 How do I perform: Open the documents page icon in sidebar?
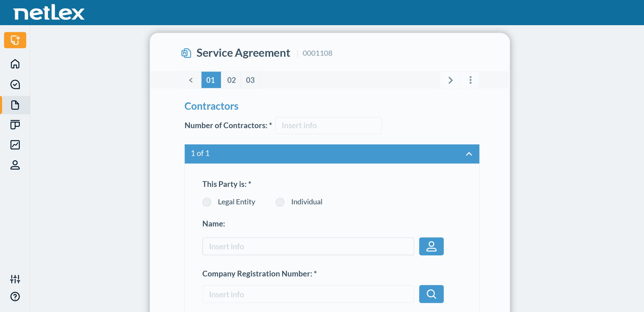coord(15,105)
